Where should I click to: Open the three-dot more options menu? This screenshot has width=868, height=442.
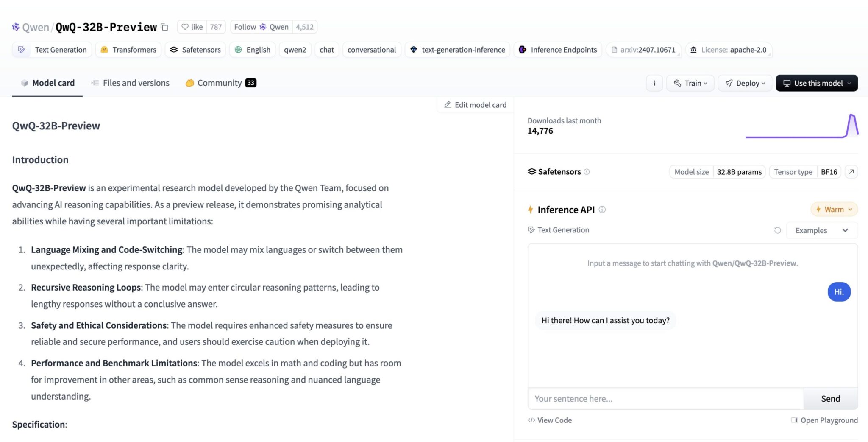[654, 83]
